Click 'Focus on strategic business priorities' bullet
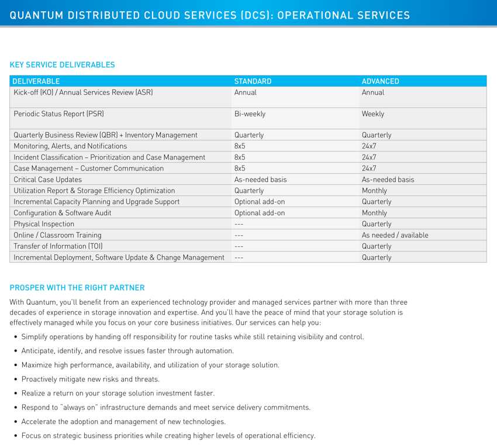The height and width of the screenshot is (448, 497). pyautogui.click(x=168, y=436)
